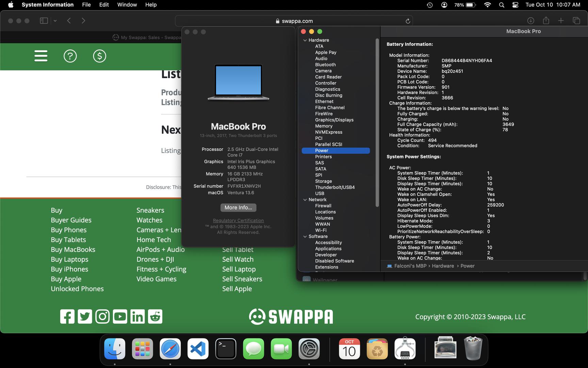Viewport: 588px width, 368px height.
Task: Open the Safari sidebar dropdown arrow
Action: pyautogui.click(x=55, y=21)
